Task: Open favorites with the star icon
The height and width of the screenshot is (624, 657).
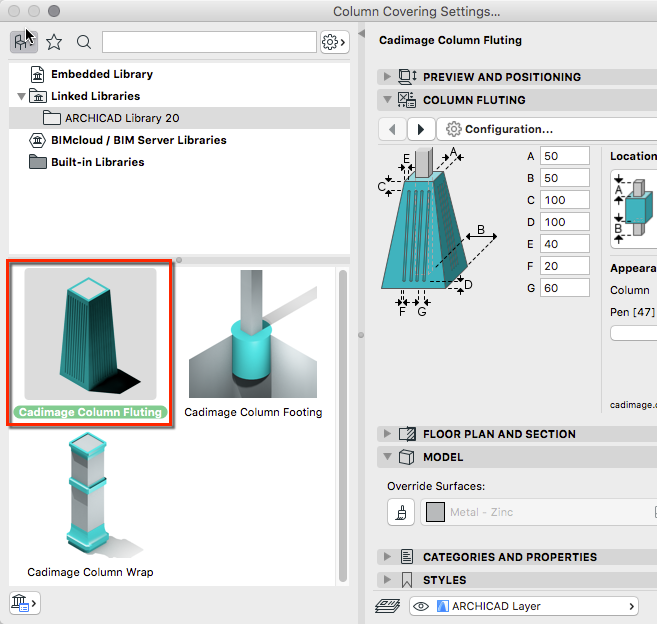Action: pos(54,42)
